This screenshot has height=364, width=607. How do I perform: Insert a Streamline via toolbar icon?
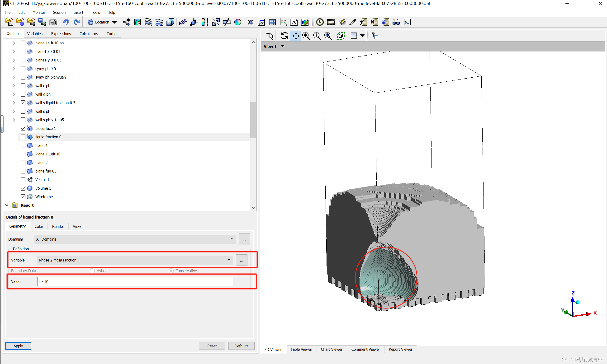pyautogui.click(x=148, y=22)
